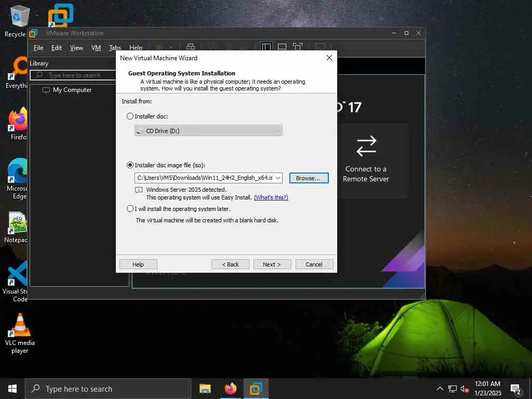Toggle the Show Library toolbar icon
The image size is (532, 399).
pyautogui.click(x=267, y=47)
